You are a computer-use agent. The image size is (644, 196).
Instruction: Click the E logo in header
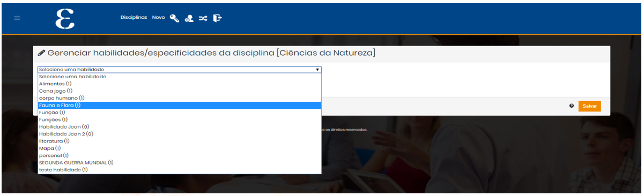(x=65, y=18)
